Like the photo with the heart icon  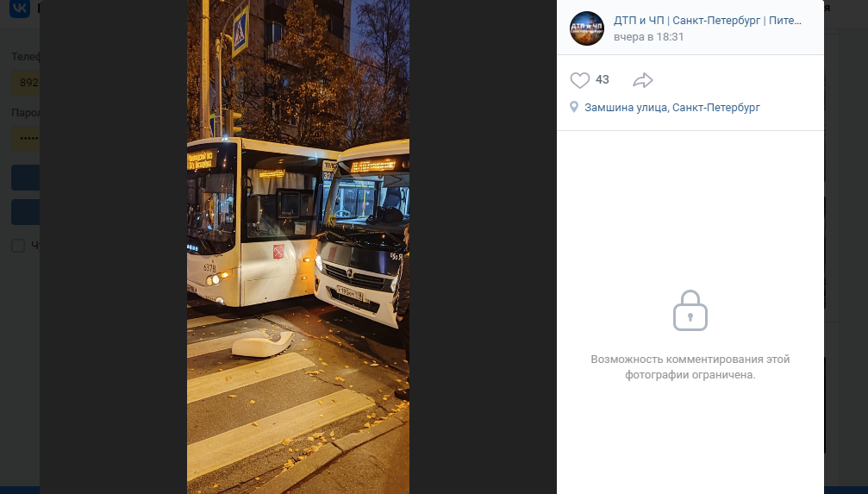click(579, 80)
